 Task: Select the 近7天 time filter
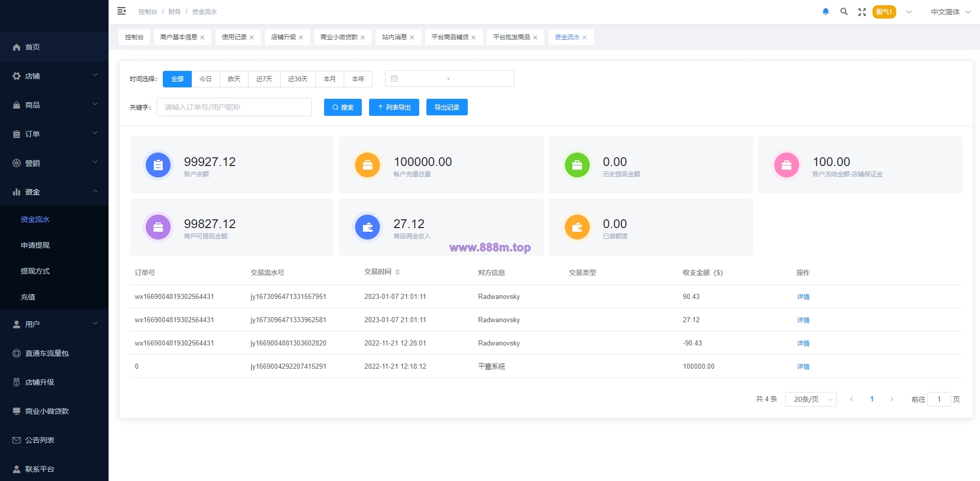tap(264, 79)
